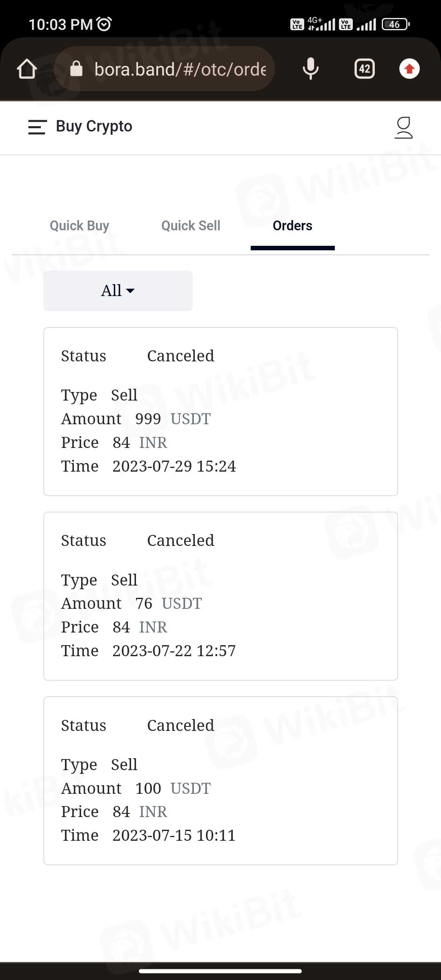Switch to the Quick Buy tab
The image size is (441, 980).
80,226
